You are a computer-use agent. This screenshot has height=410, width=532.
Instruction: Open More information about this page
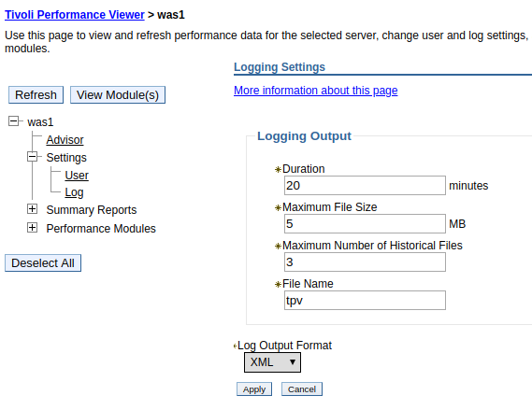(316, 91)
